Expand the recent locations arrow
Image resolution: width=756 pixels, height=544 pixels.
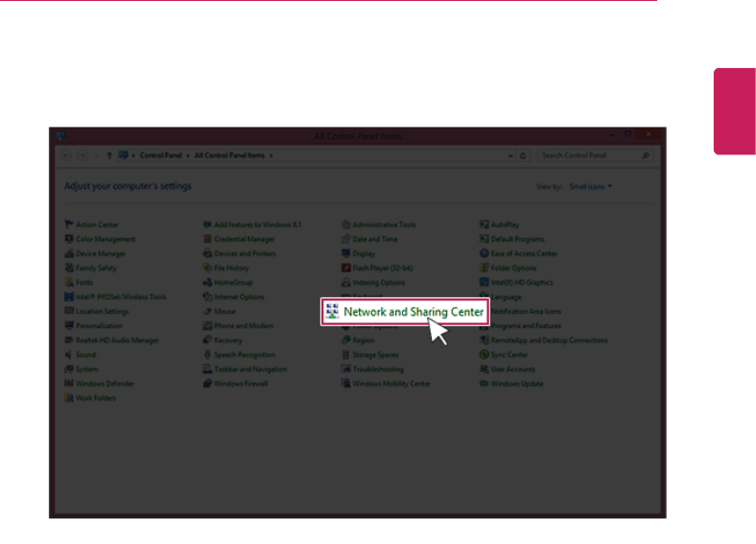click(x=97, y=155)
